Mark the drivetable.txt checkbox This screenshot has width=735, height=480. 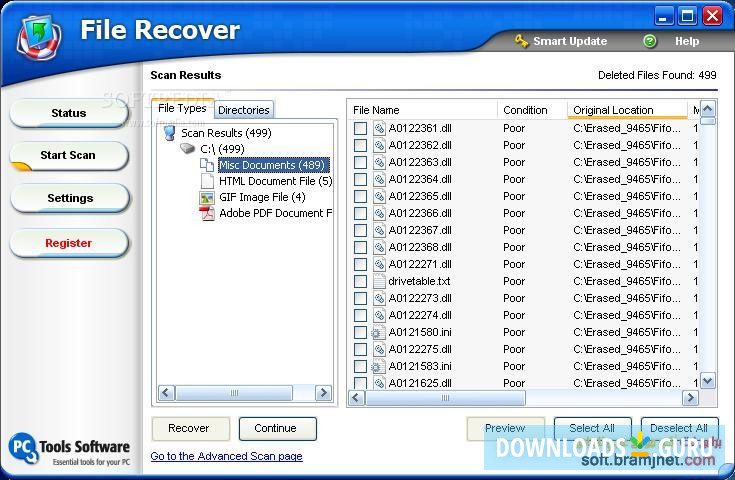[x=360, y=281]
